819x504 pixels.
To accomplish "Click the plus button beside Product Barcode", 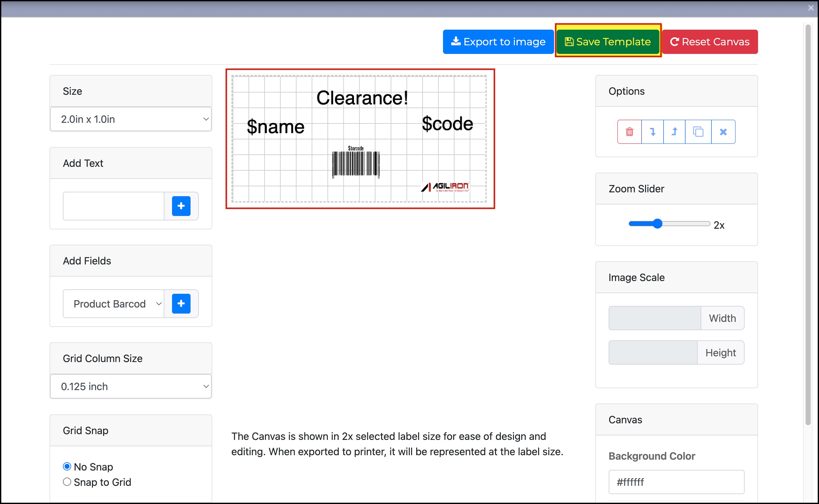I will pyautogui.click(x=181, y=304).
